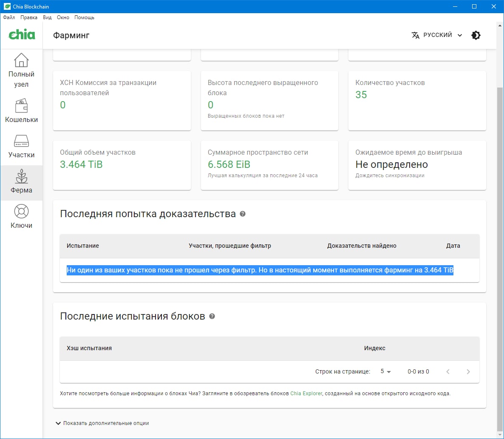Click the Участки, прошедшие фильтр column header
The image size is (504, 439).
click(230, 246)
